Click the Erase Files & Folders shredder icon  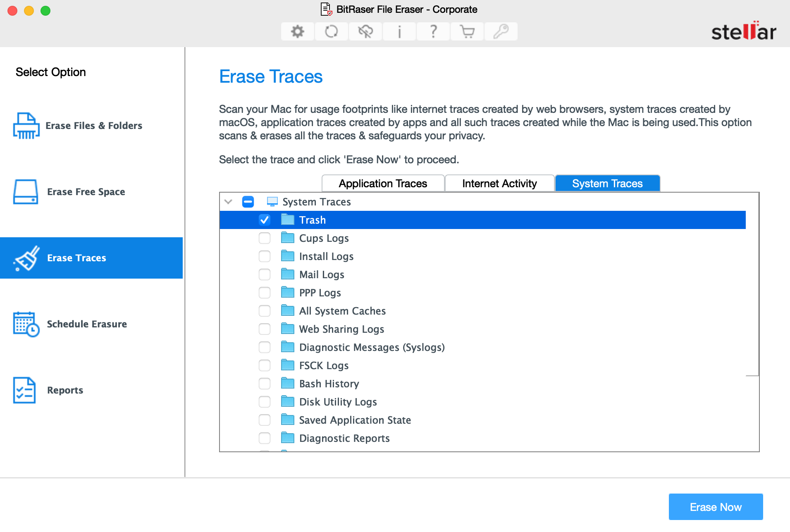26,126
